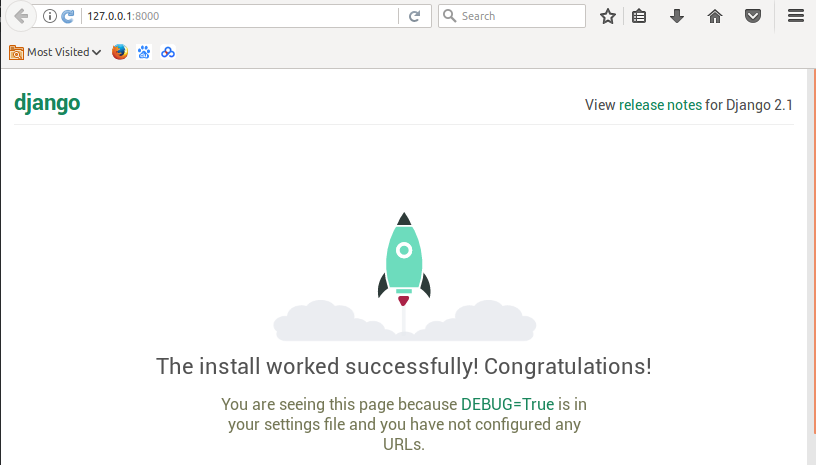Open the release notes link
Viewport: 816px width, 465px height.
coord(660,105)
